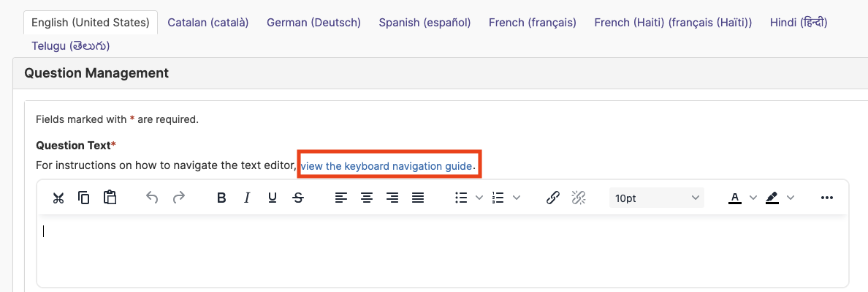
Task: Click the Copy icon in editor toolbar
Action: 83,198
